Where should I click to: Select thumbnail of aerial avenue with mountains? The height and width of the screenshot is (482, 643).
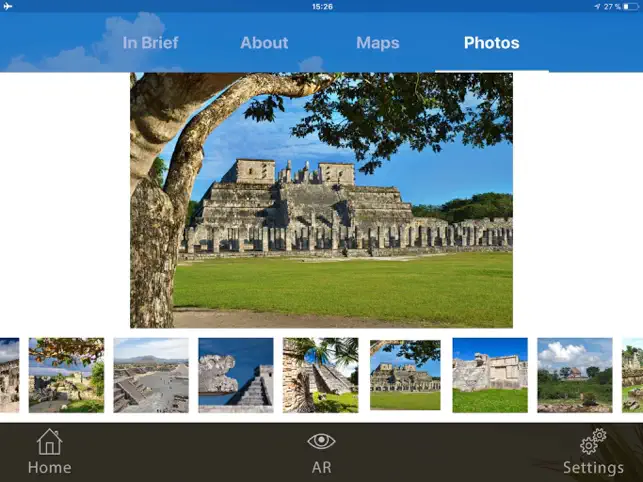(151, 375)
